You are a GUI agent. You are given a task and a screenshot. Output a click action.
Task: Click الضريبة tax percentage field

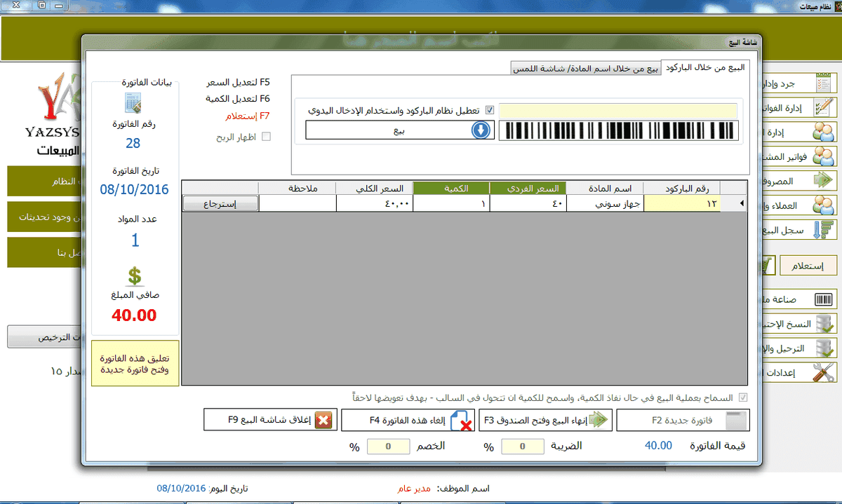coord(523,447)
